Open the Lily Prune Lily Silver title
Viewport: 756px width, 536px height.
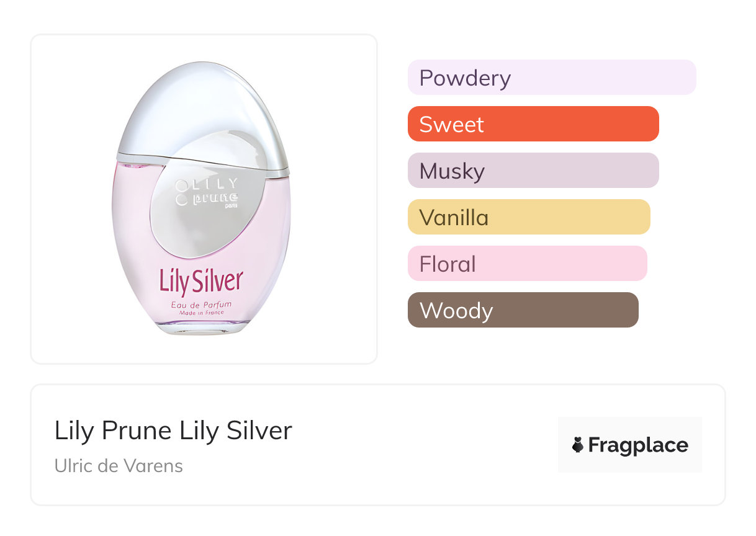pyautogui.click(x=173, y=431)
